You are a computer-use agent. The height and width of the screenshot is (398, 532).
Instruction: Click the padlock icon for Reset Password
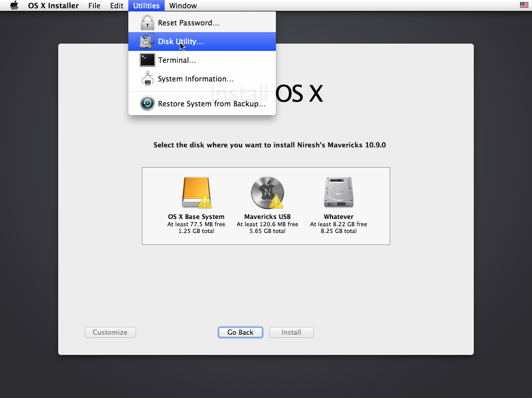tap(147, 22)
